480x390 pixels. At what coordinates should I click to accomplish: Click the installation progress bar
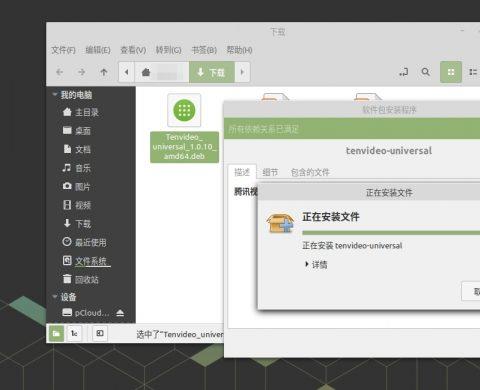click(391, 233)
